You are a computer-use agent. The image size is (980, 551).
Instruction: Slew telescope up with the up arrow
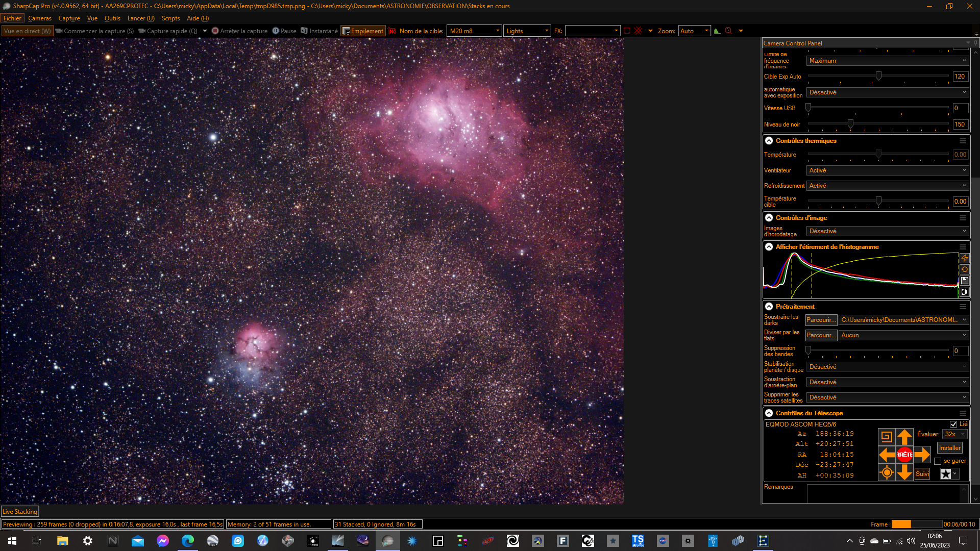904,437
